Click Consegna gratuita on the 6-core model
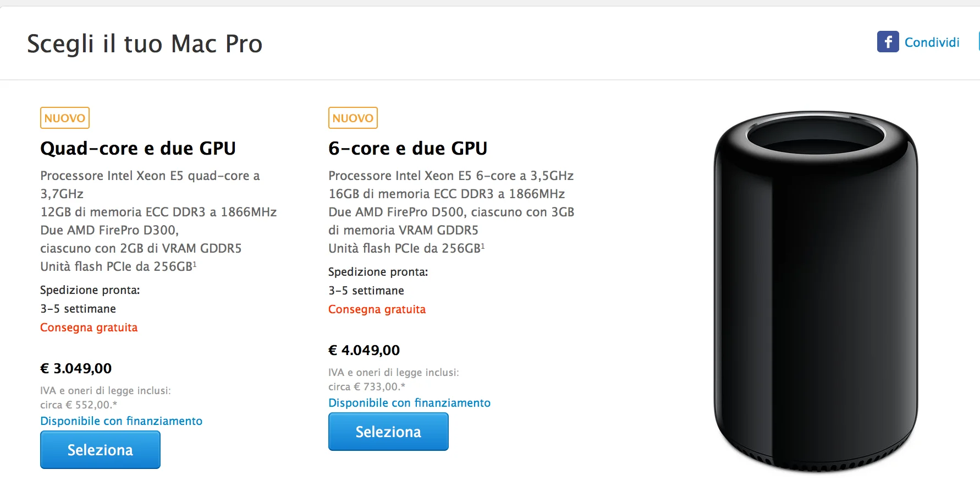Viewport: 980px width, 480px height. tap(377, 309)
